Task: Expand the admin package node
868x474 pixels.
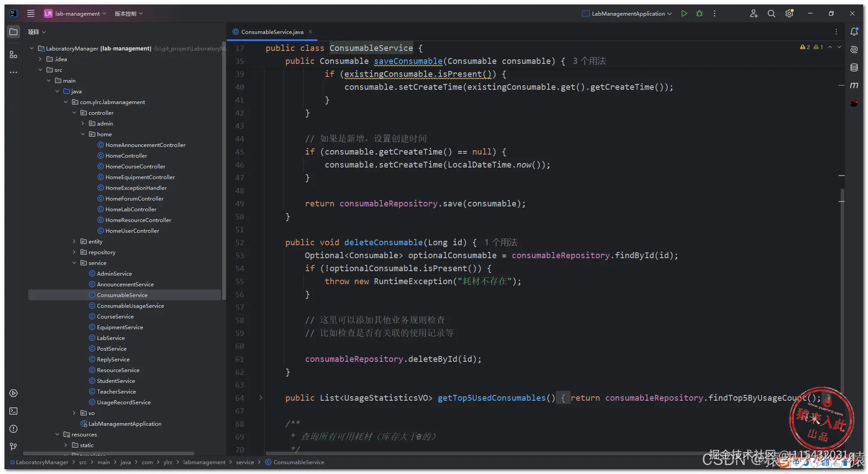Action: click(83, 123)
